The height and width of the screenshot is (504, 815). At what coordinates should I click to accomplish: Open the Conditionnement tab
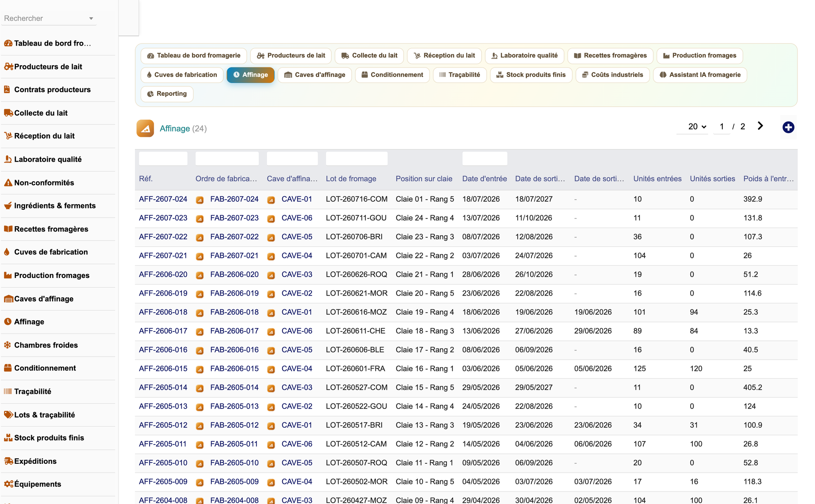392,75
